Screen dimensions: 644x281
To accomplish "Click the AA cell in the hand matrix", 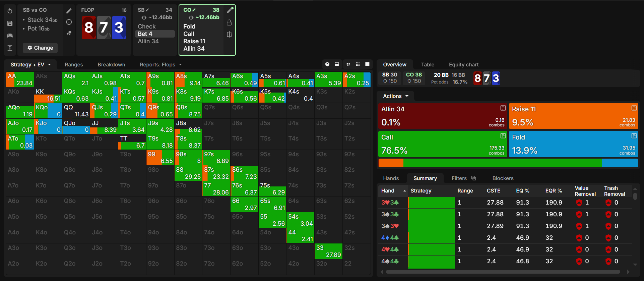I will [x=20, y=79].
